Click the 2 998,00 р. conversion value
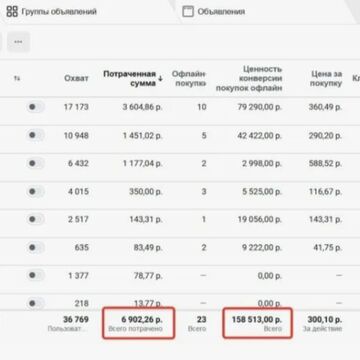 [262, 164]
